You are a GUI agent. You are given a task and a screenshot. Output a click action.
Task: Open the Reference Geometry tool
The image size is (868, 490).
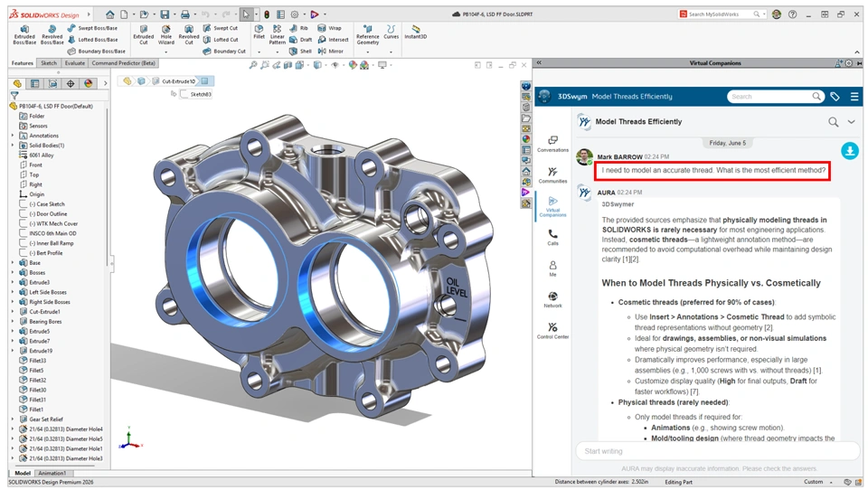click(x=368, y=34)
